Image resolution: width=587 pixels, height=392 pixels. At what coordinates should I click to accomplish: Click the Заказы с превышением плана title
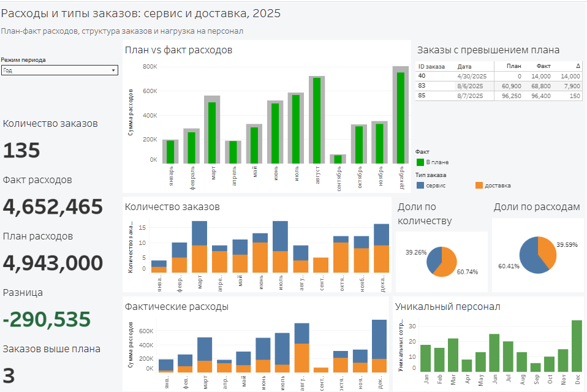tap(488, 50)
